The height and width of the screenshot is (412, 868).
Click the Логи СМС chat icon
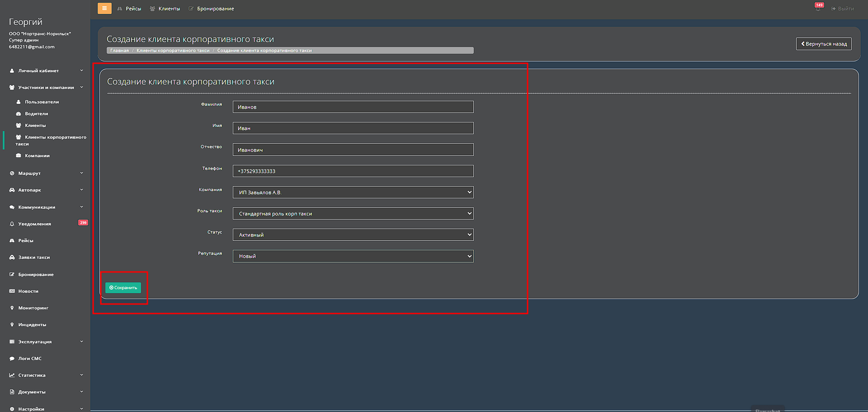pos(12,359)
